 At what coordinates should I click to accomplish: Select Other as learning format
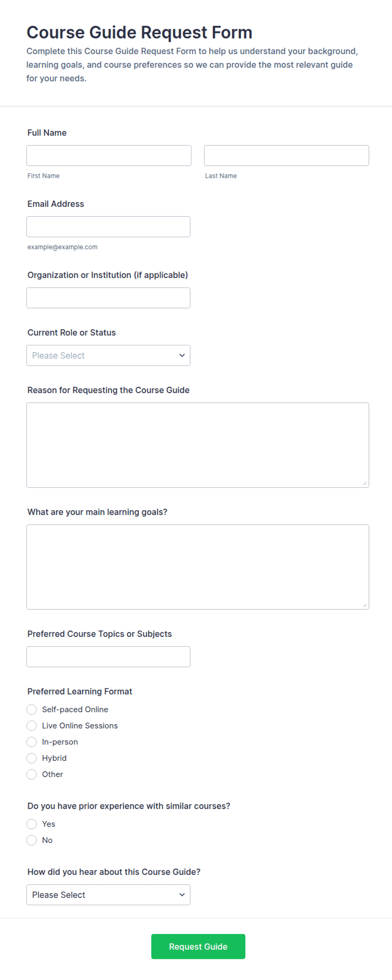(32, 775)
